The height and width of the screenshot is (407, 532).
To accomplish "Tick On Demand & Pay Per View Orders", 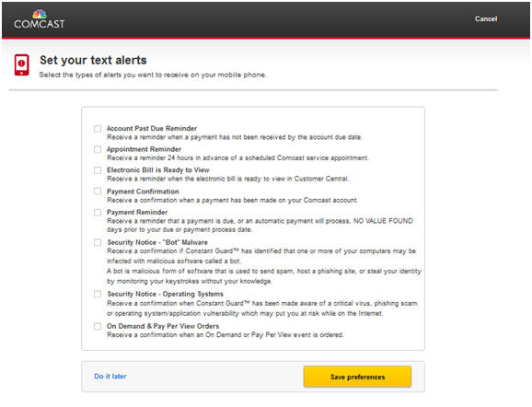I will click(98, 326).
